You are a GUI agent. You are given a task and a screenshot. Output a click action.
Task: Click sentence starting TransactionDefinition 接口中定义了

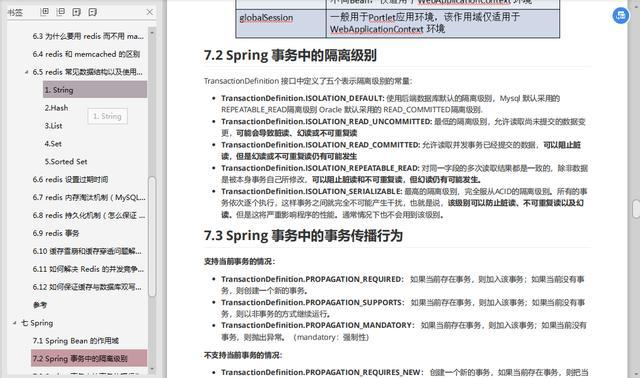pos(308,81)
